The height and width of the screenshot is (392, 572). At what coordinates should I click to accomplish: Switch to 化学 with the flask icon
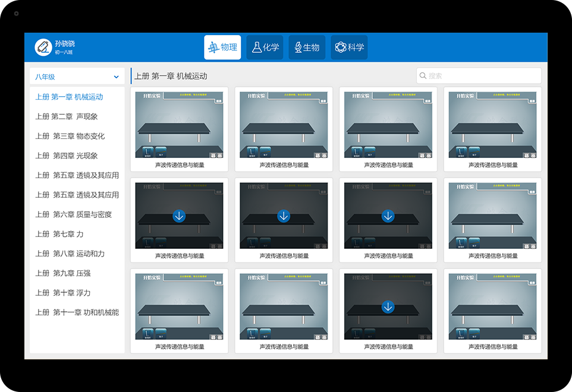point(265,48)
